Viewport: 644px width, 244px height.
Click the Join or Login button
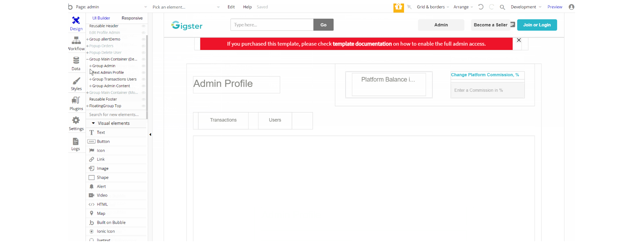pyautogui.click(x=537, y=25)
